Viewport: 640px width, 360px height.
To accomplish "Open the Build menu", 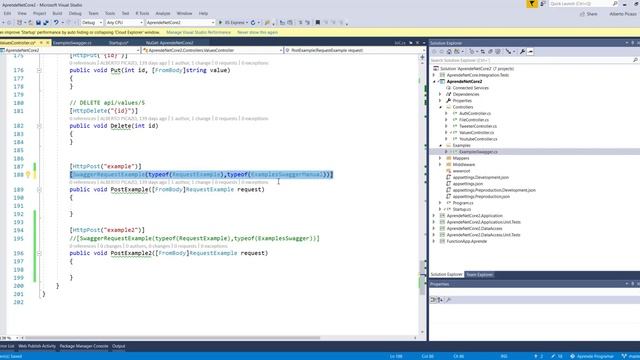I will coord(57,13).
